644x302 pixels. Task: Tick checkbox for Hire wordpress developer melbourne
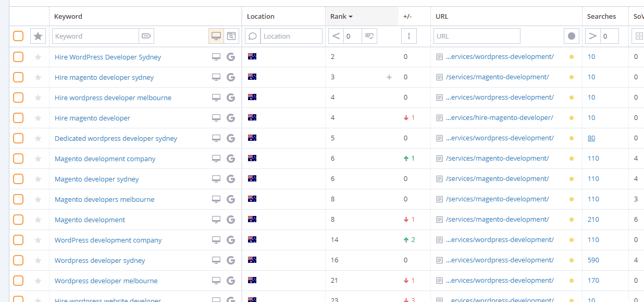pyautogui.click(x=18, y=98)
